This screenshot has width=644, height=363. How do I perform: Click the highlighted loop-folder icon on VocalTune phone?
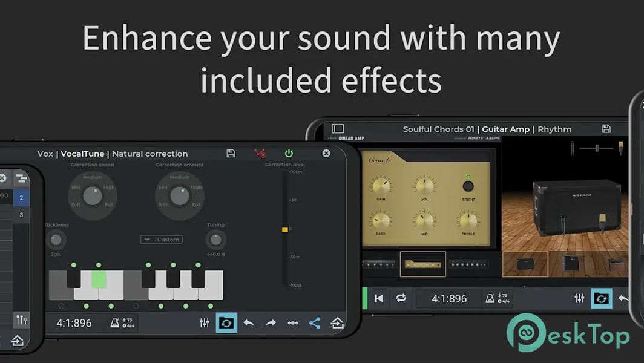226,323
